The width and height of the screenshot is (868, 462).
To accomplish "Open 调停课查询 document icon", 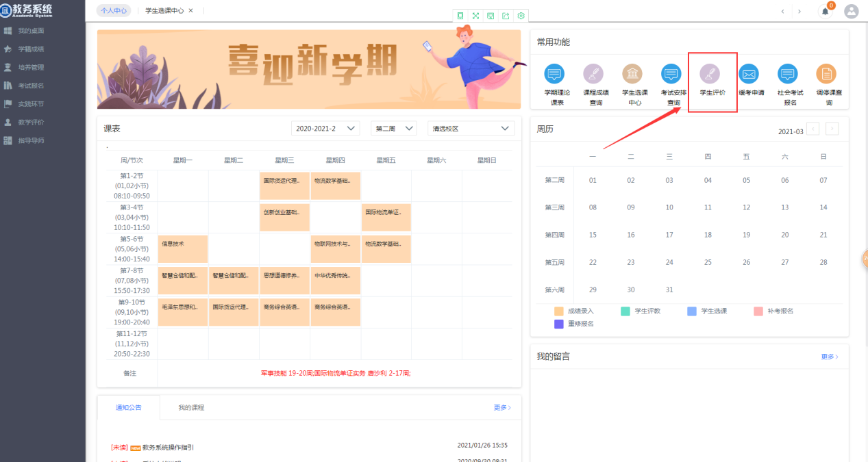I will point(826,74).
